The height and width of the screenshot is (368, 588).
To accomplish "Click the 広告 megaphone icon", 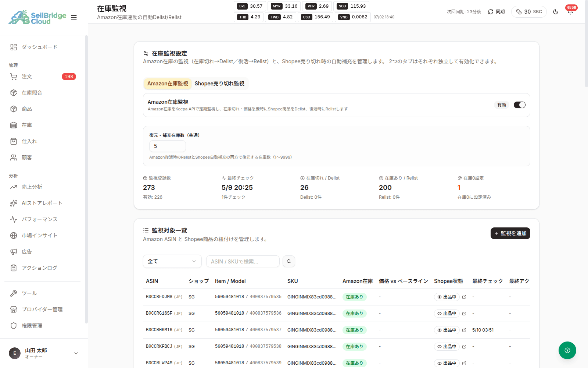I will [14, 252].
